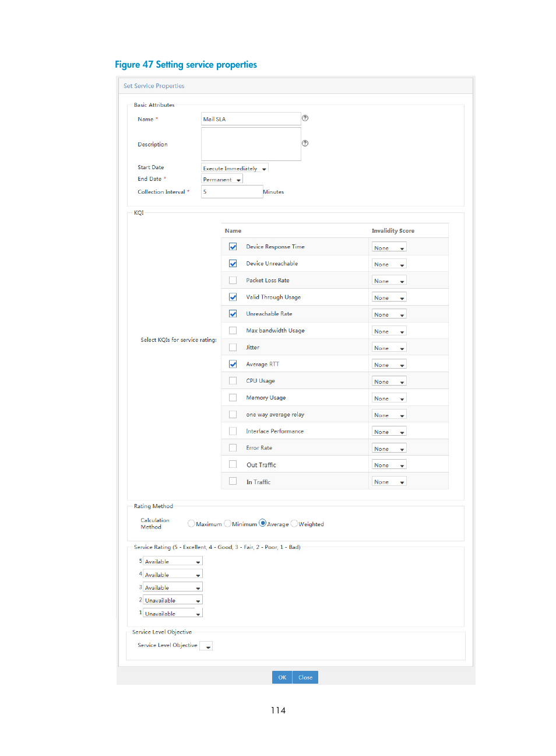Uncheck the Valid Through Usage KQI

[233, 297]
